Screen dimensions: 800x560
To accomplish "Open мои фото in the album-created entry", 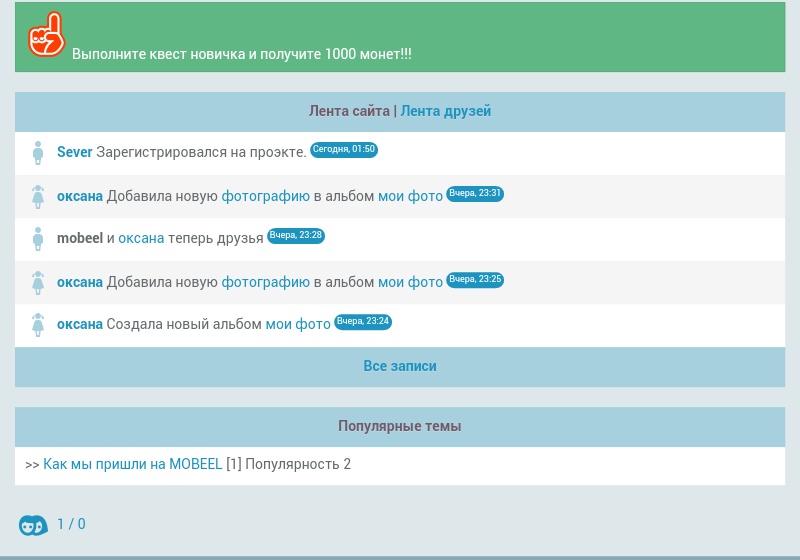I will (298, 324).
